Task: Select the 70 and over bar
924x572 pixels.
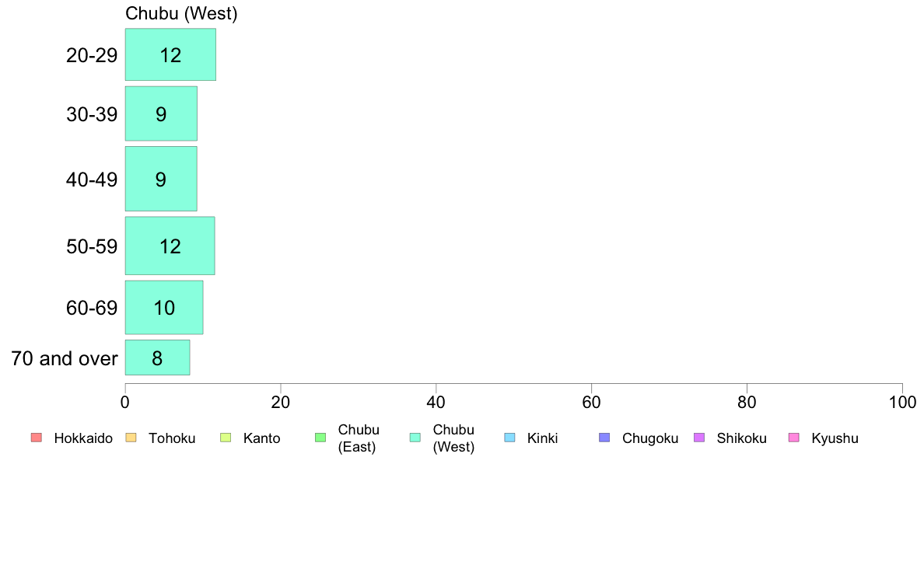Action: point(157,357)
